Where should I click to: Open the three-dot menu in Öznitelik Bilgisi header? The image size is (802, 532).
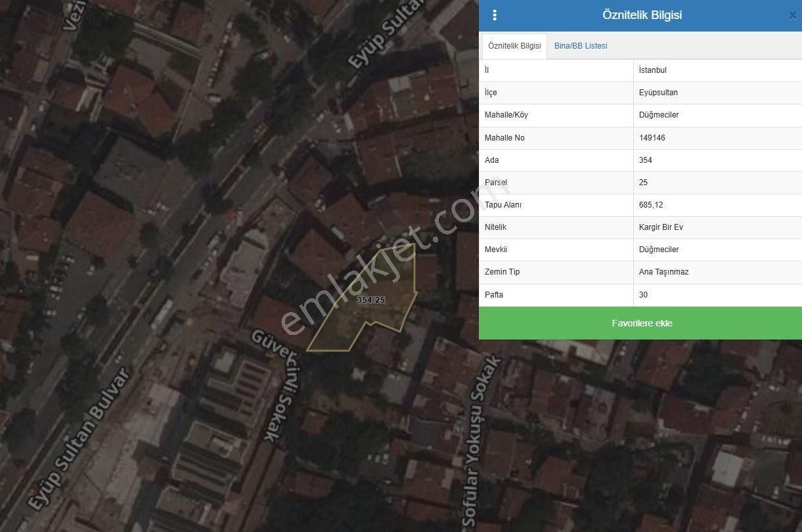[x=495, y=15]
